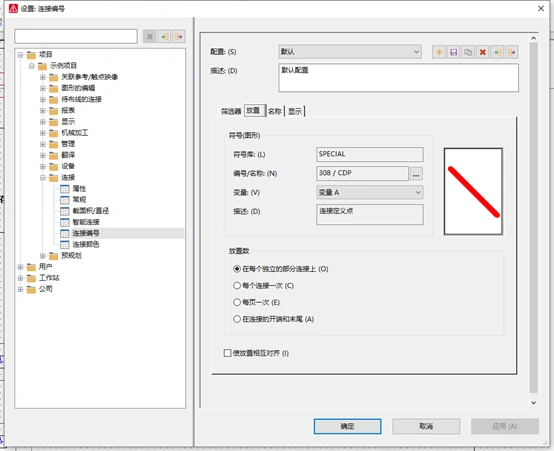Open the 配置 (S) dropdown

pyautogui.click(x=350, y=52)
